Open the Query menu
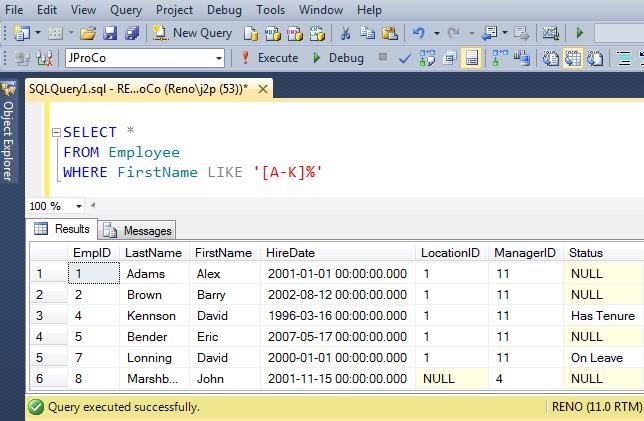Image resolution: width=644 pixels, height=421 pixels. coord(126,10)
